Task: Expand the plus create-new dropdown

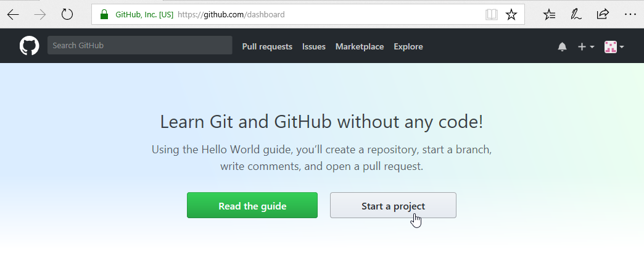Action: [586, 47]
